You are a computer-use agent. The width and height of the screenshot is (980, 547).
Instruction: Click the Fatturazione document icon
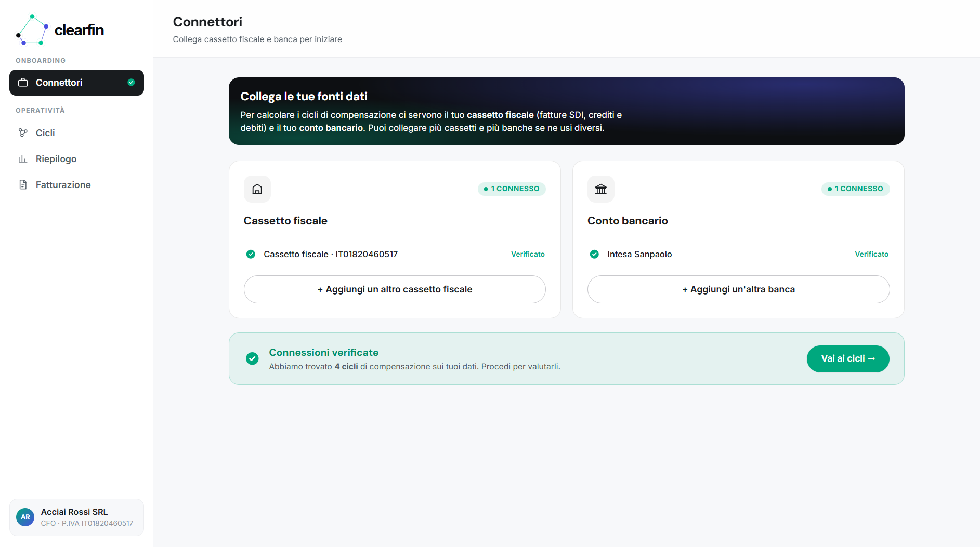(x=23, y=185)
